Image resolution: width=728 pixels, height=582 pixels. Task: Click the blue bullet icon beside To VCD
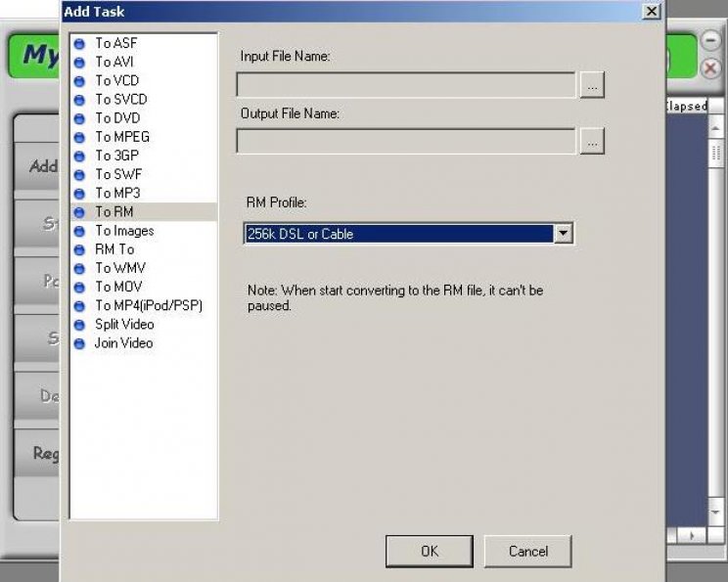click(79, 81)
